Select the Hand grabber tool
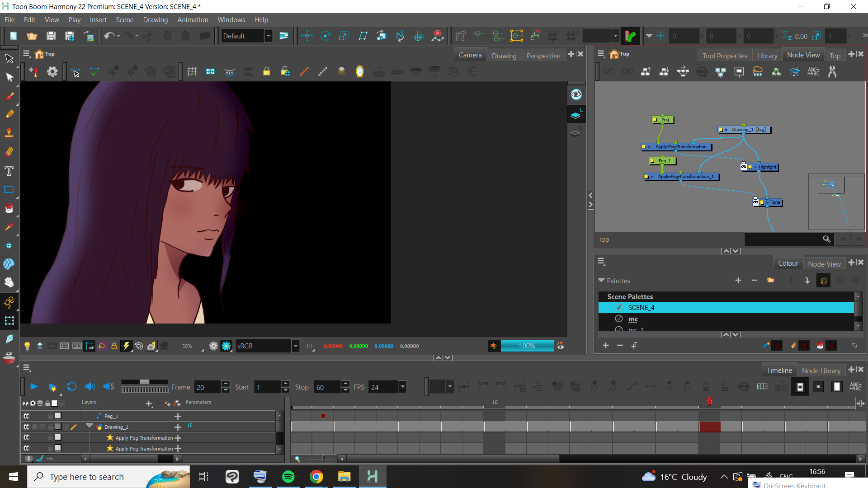 (x=9, y=283)
